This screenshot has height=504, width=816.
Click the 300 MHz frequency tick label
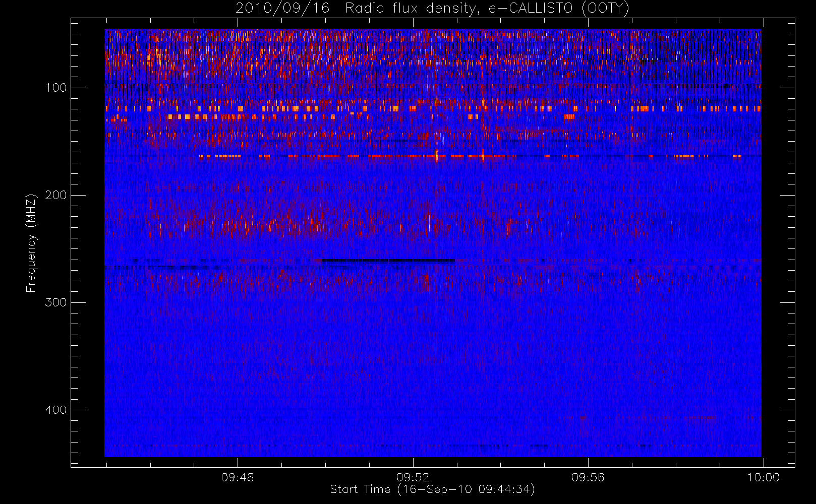(56, 302)
